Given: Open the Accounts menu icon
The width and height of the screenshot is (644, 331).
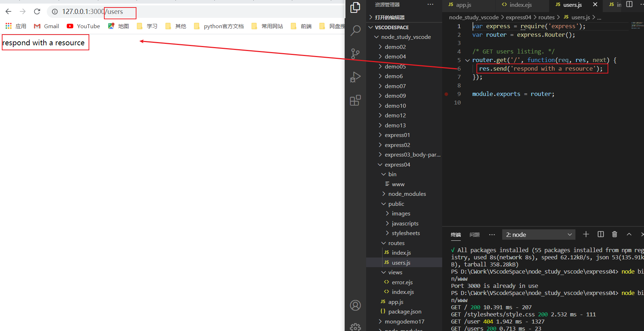Looking at the screenshot, I should click(355, 305).
